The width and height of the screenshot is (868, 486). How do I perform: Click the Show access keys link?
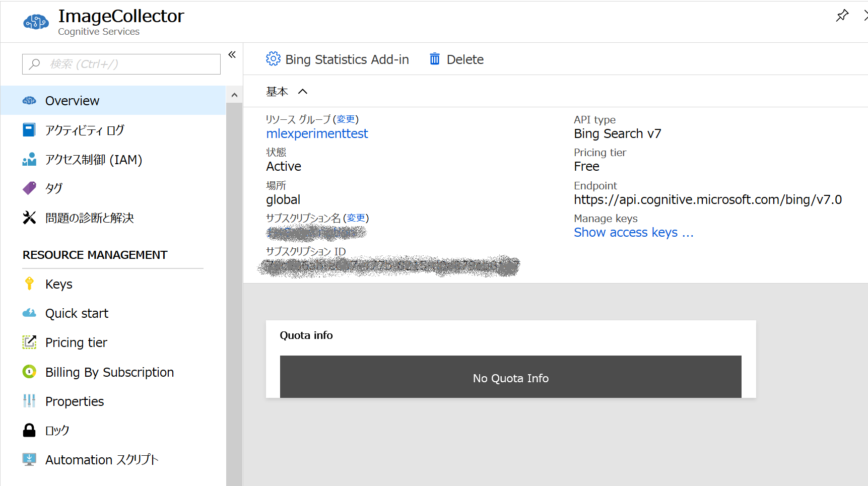633,232
